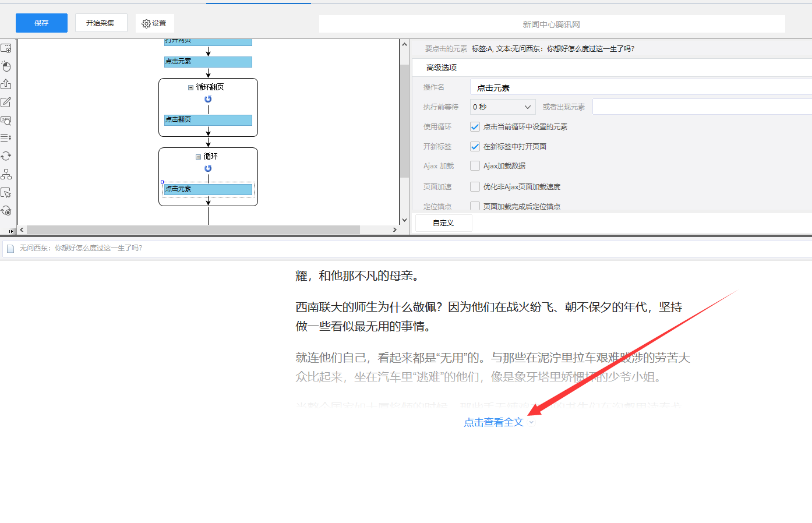The image size is (812, 523).
Task: Select the cursor element-picker icon in sidebar
Action: [x=6, y=192]
